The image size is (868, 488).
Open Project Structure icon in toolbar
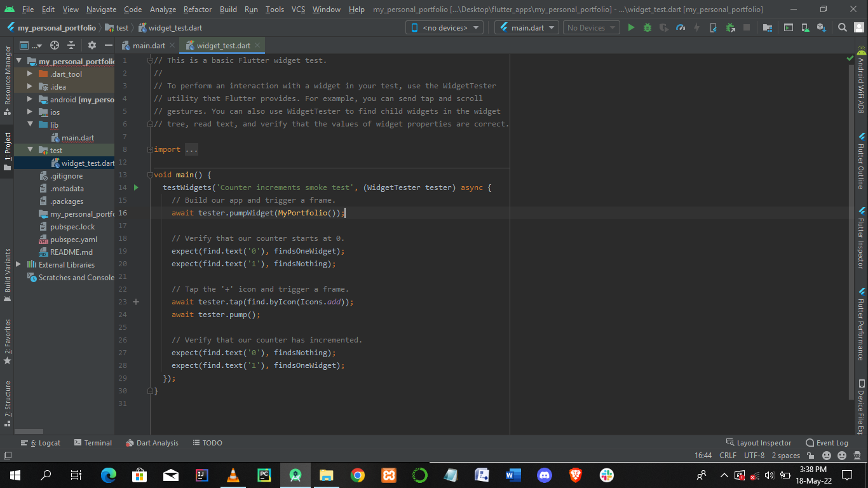(x=768, y=27)
